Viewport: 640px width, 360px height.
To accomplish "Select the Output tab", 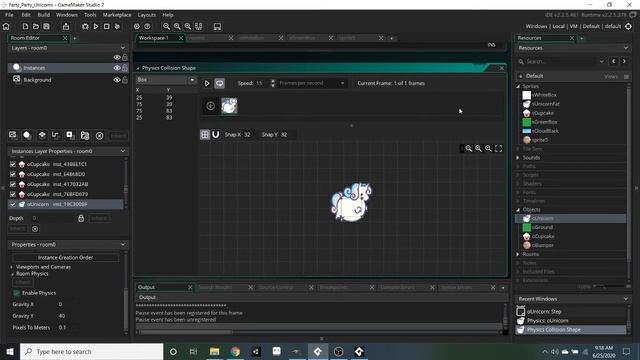I will 147,287.
